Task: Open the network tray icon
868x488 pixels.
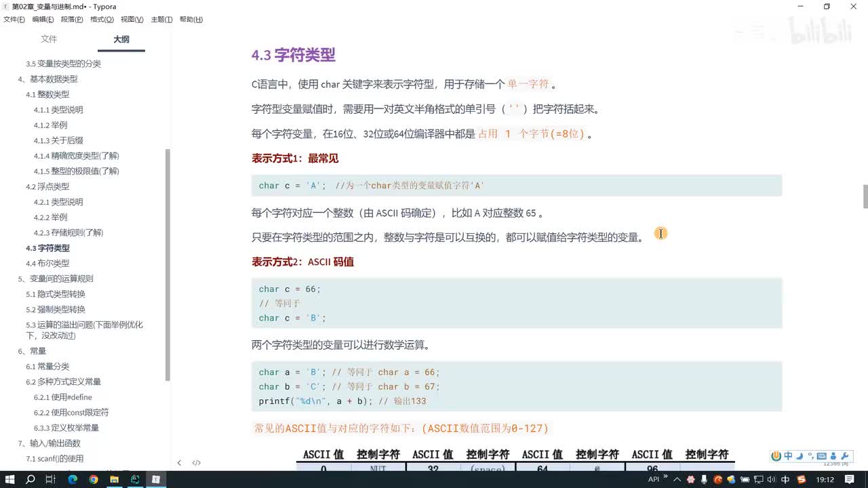Action: [x=759, y=480]
